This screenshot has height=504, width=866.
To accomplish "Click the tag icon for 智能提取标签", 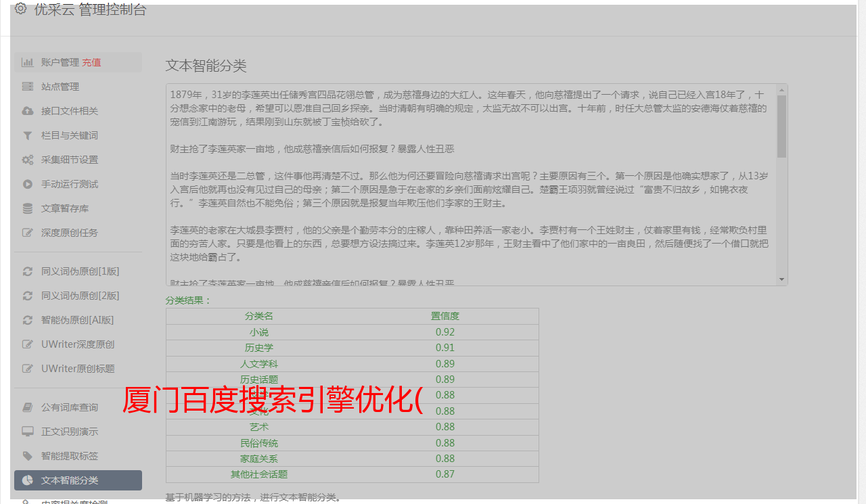I will tap(27, 456).
